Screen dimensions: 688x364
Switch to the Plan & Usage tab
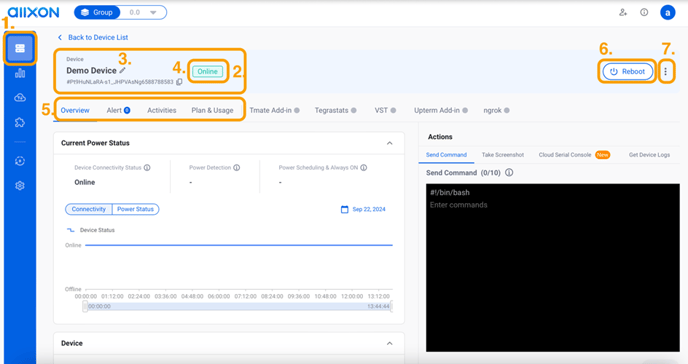212,110
